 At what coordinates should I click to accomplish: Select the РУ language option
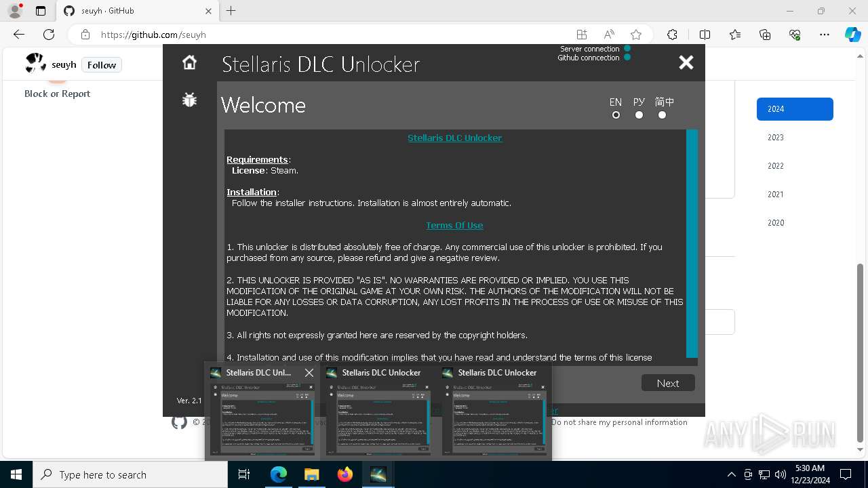click(x=639, y=115)
